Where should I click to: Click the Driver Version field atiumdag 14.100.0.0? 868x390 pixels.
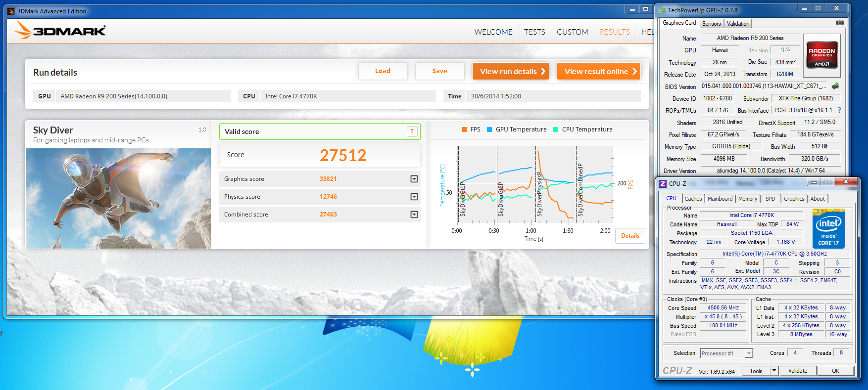click(771, 171)
